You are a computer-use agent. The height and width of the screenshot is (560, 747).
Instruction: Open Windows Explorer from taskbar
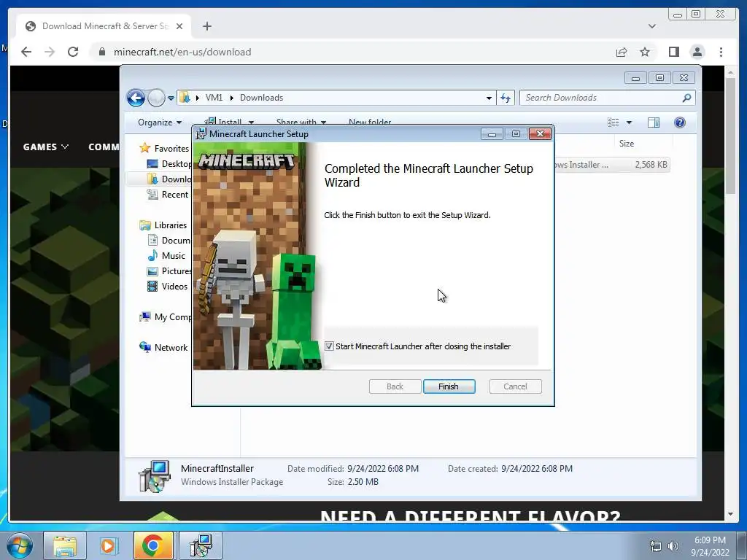tap(65, 545)
